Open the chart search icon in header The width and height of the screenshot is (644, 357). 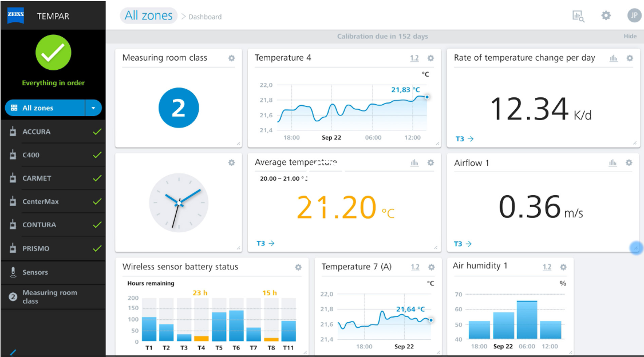pyautogui.click(x=578, y=16)
